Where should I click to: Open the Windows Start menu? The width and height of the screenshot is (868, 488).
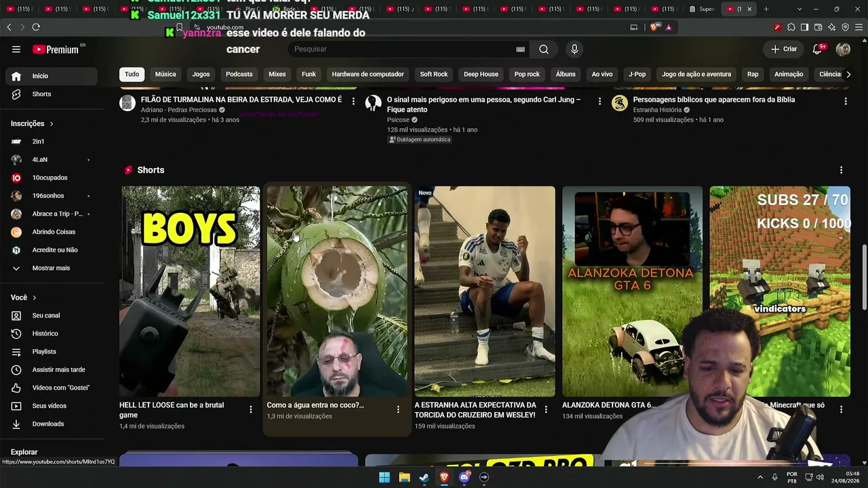(x=384, y=477)
